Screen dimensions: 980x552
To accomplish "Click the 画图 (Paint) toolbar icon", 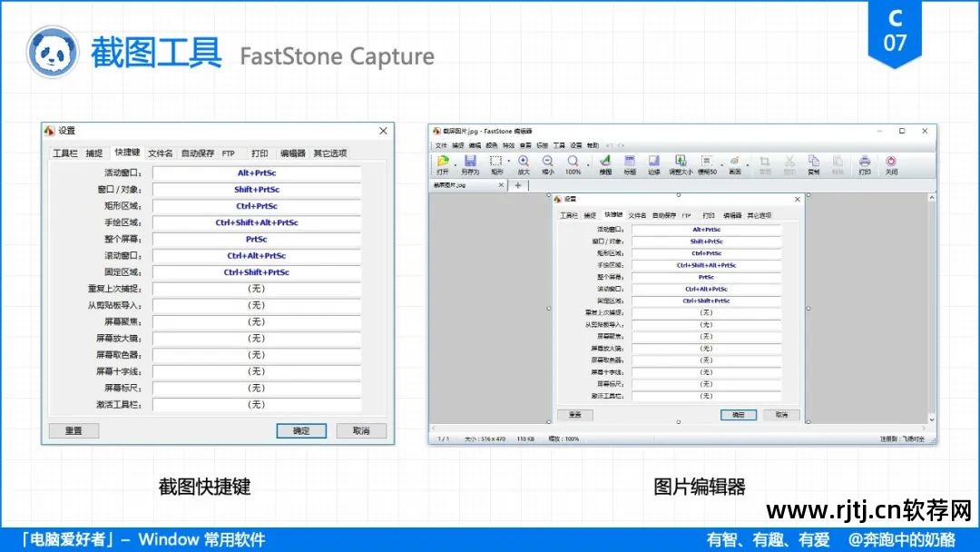I will [735, 162].
